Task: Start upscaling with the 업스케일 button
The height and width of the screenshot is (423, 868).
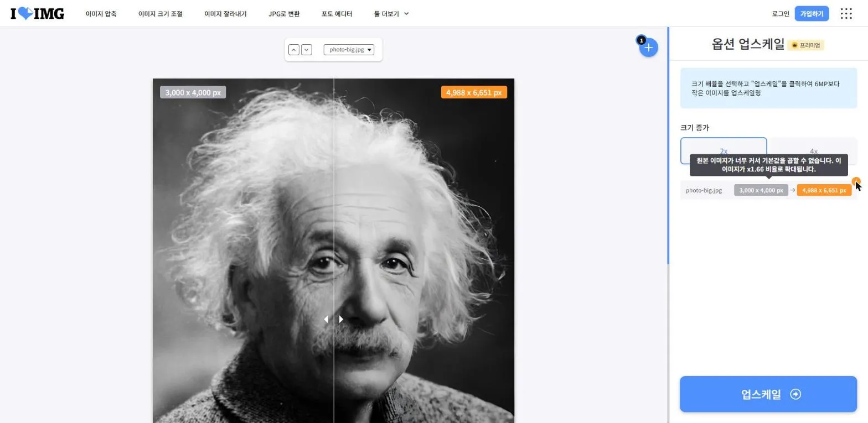Action: click(x=768, y=394)
